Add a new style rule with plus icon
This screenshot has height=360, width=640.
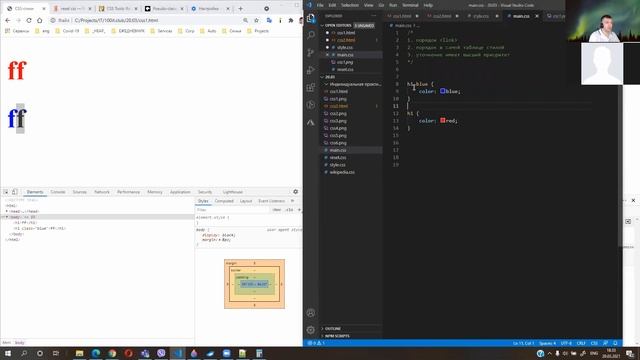tap(299, 210)
